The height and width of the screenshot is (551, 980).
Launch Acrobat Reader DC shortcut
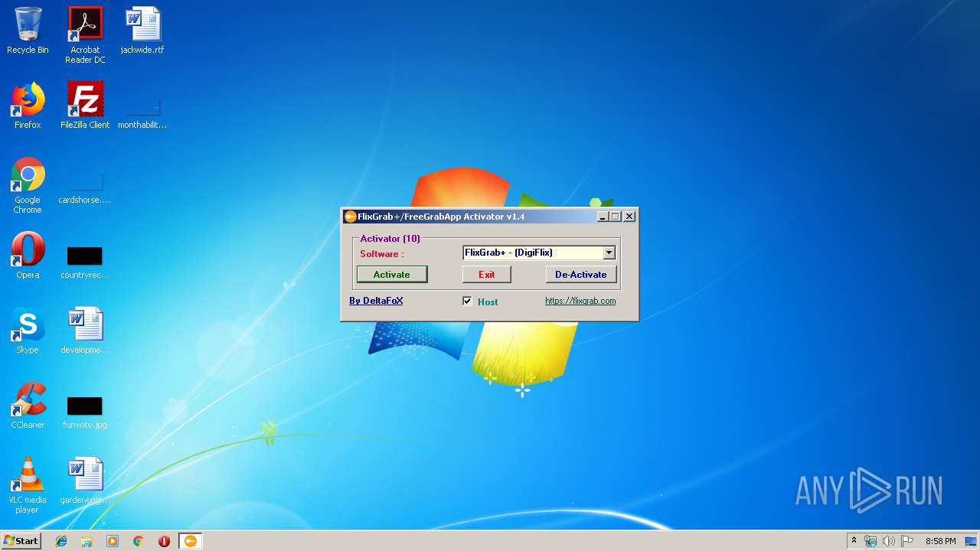point(85,34)
